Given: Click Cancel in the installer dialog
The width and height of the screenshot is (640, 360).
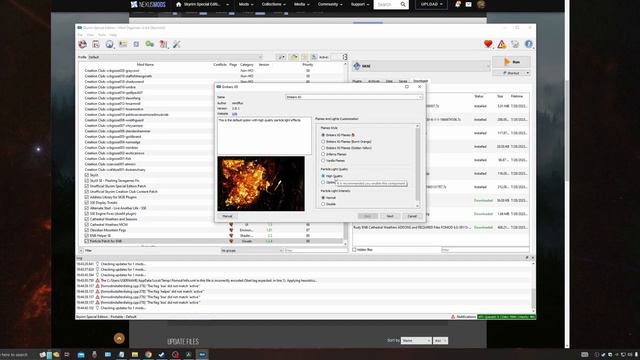Looking at the screenshot, I should point(412,216).
